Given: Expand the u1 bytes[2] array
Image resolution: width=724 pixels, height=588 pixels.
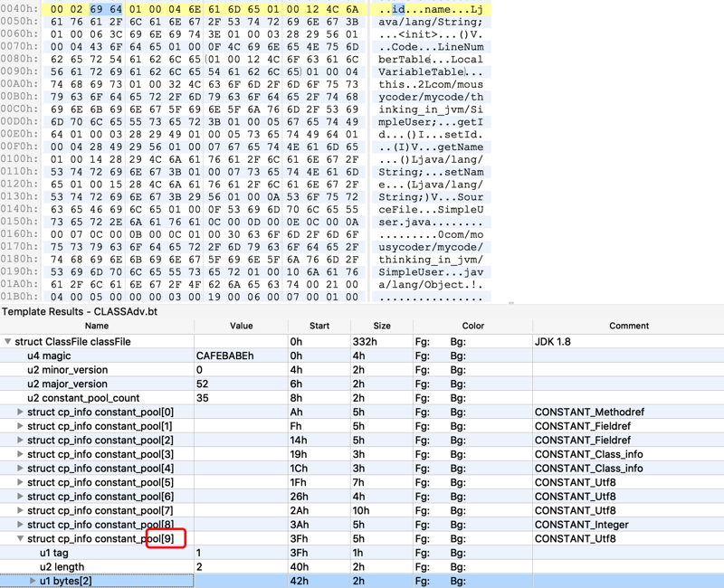Looking at the screenshot, I should click(x=33, y=581).
